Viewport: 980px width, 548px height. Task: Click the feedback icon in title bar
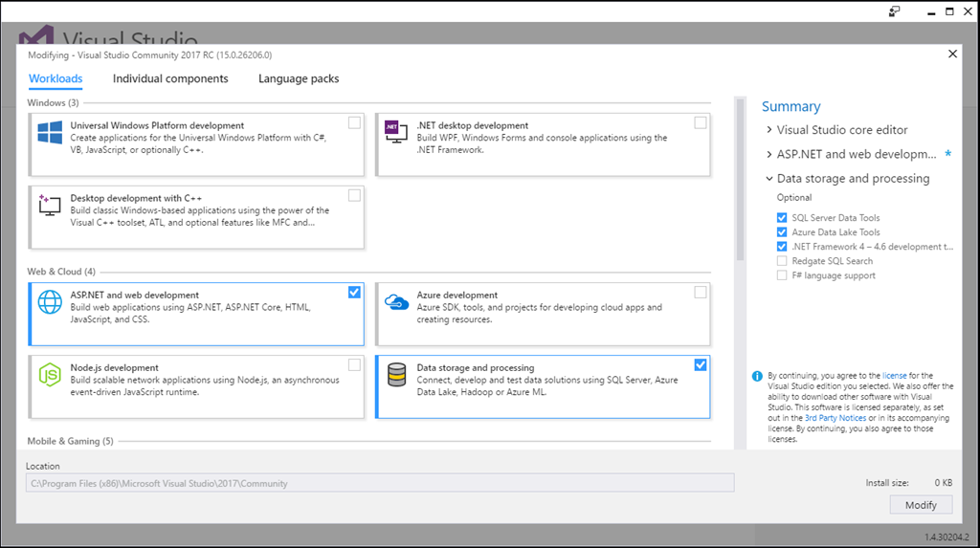coord(895,11)
